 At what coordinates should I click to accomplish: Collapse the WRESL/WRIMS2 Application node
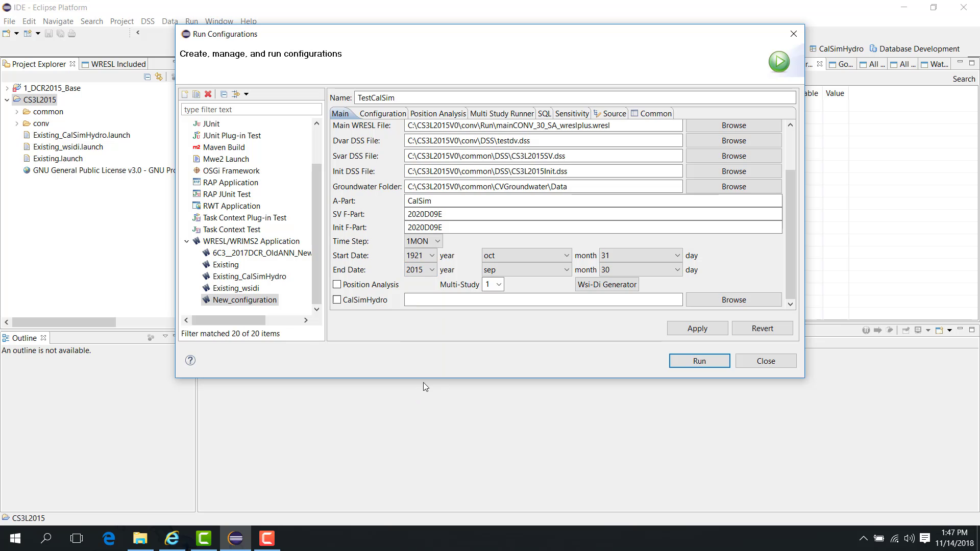point(187,241)
